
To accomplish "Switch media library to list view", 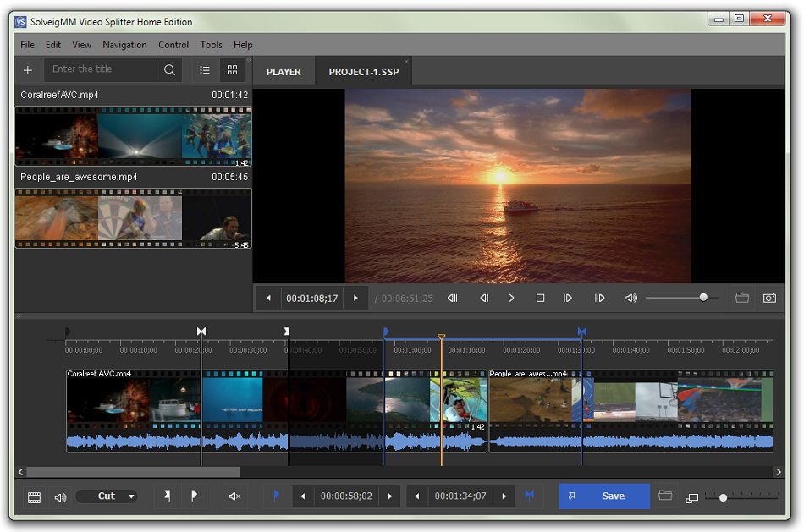I will coord(205,70).
